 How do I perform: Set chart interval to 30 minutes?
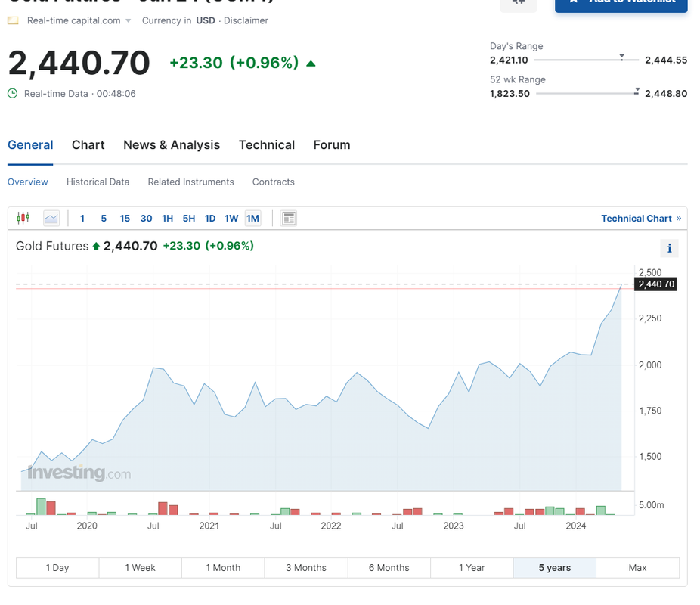[146, 219]
